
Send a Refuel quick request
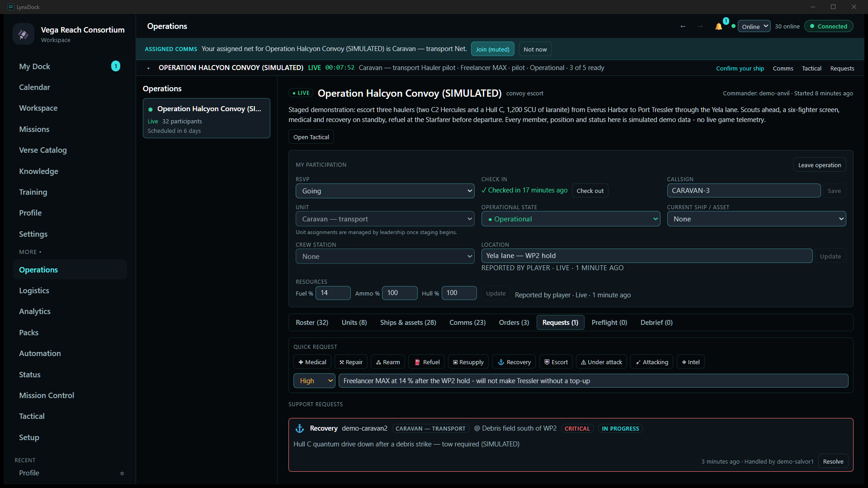[427, 362]
